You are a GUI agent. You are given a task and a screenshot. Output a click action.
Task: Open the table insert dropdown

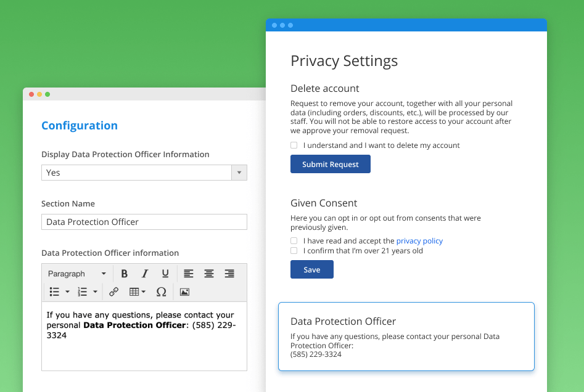pos(138,292)
